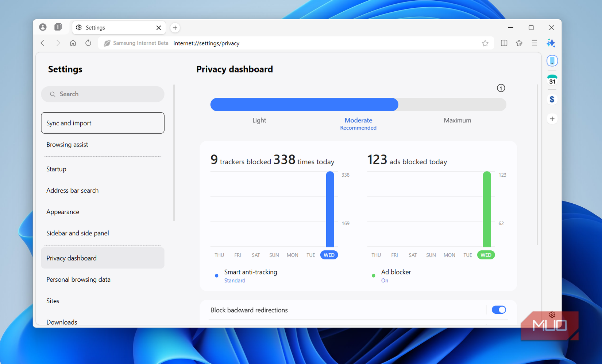Set privacy level to Maximum on the slider
The width and height of the screenshot is (602, 364).
point(457,120)
